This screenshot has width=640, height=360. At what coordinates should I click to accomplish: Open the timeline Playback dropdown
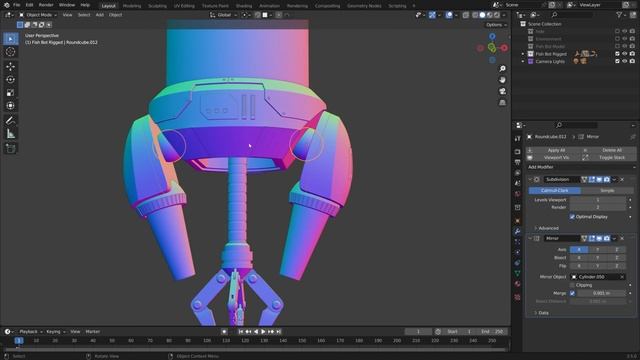coord(31,332)
